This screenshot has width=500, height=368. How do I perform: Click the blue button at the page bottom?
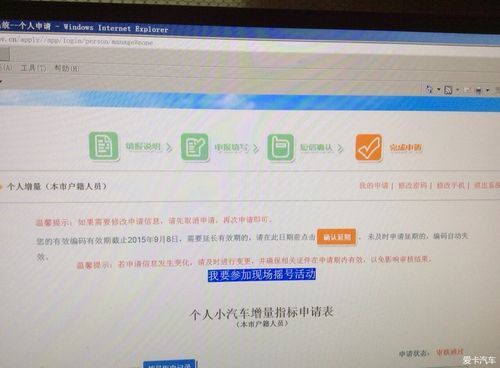(169, 364)
